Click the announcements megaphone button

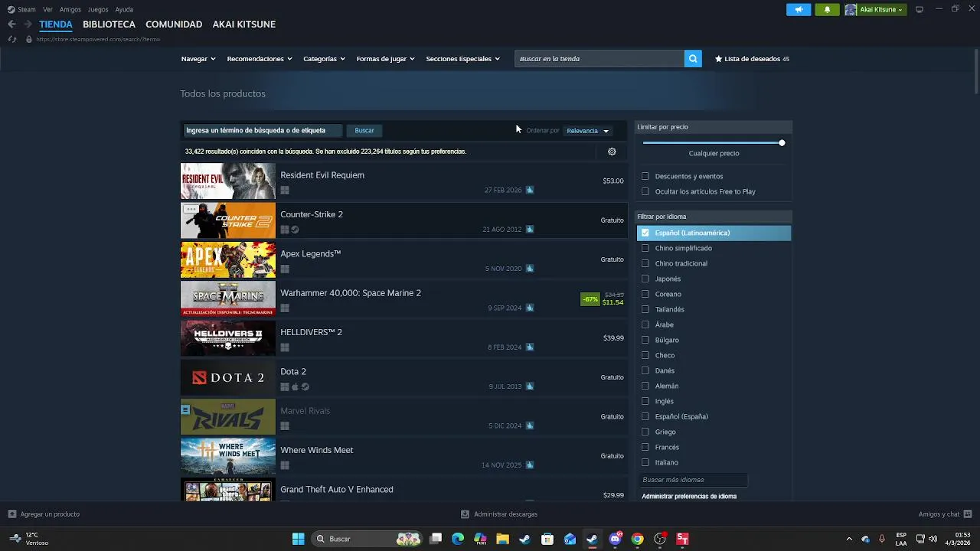coord(799,10)
